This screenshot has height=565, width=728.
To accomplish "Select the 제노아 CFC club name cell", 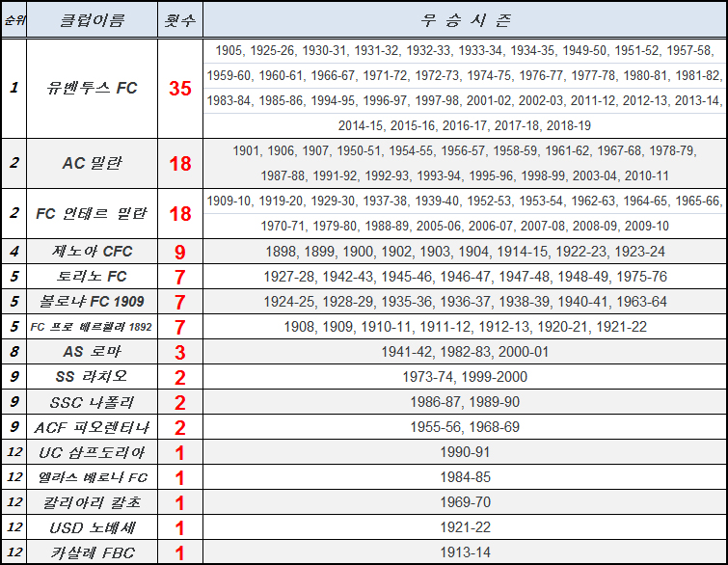I will coord(92,252).
